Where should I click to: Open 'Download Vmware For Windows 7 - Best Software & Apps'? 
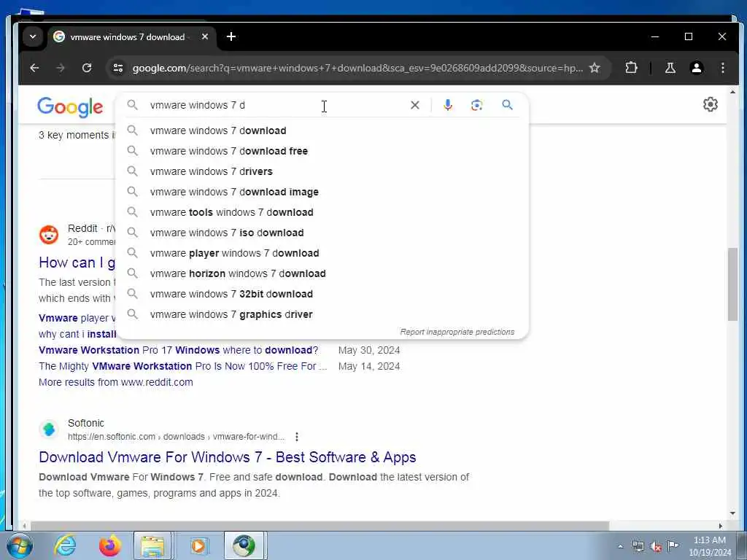(228, 457)
